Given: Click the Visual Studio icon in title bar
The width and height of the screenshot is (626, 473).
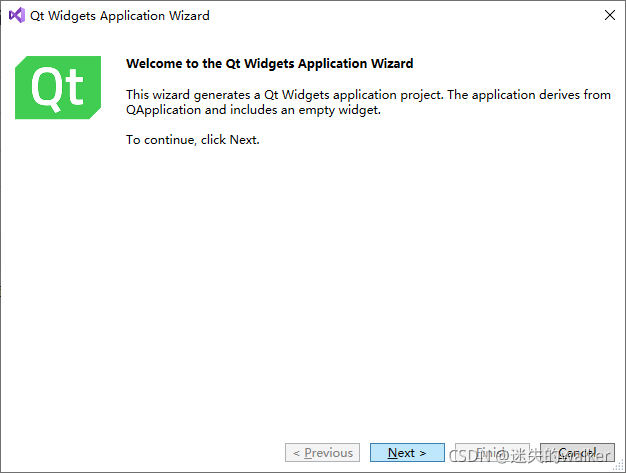Looking at the screenshot, I should click(17, 16).
